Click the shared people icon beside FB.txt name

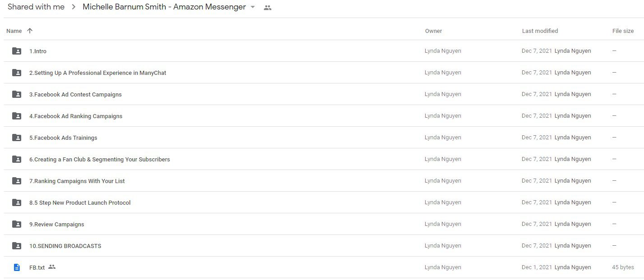[x=52, y=267]
